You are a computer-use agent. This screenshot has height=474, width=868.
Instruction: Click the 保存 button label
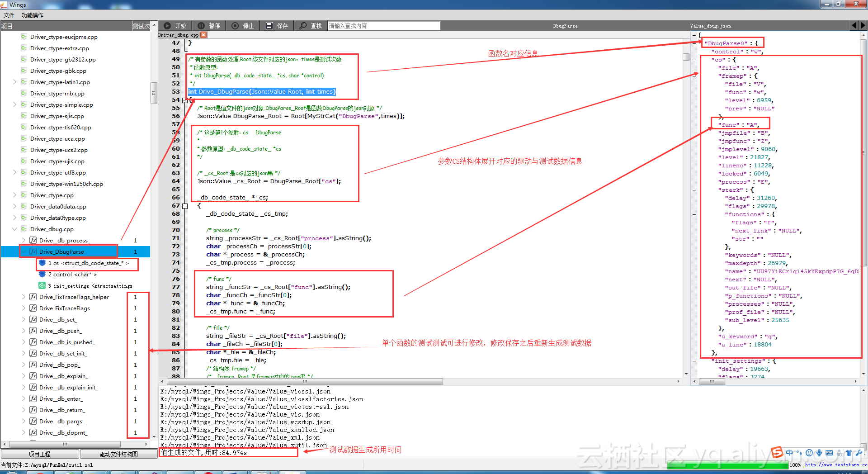click(283, 26)
